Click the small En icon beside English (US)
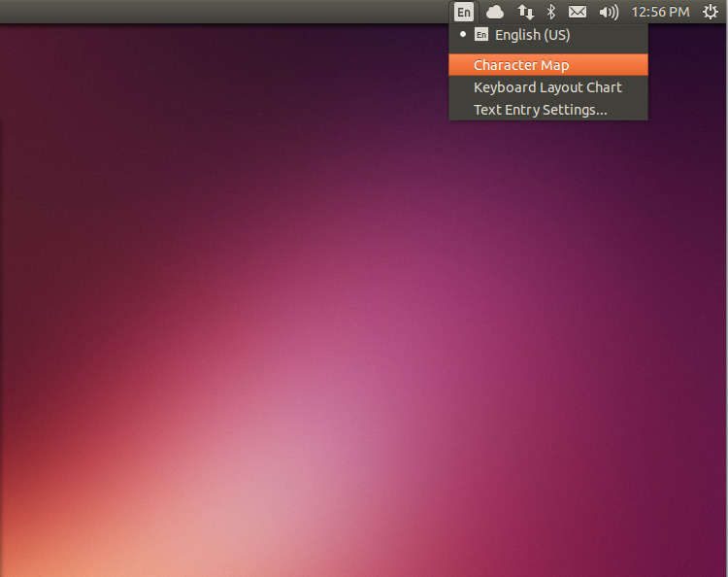728x577 pixels. coord(481,35)
